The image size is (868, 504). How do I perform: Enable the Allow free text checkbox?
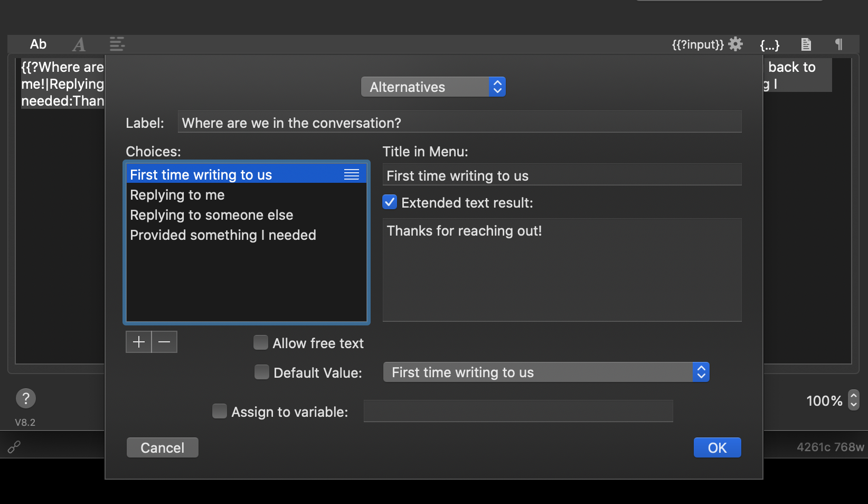tap(261, 343)
